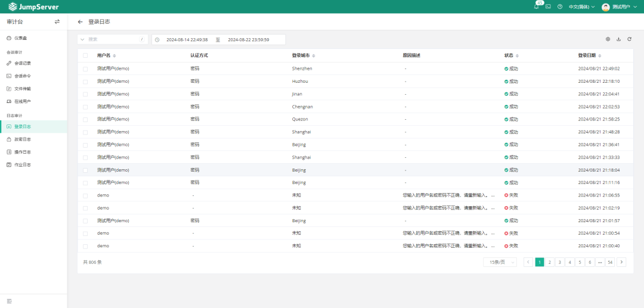Click the export download icon
This screenshot has width=644, height=308.
click(618, 39)
